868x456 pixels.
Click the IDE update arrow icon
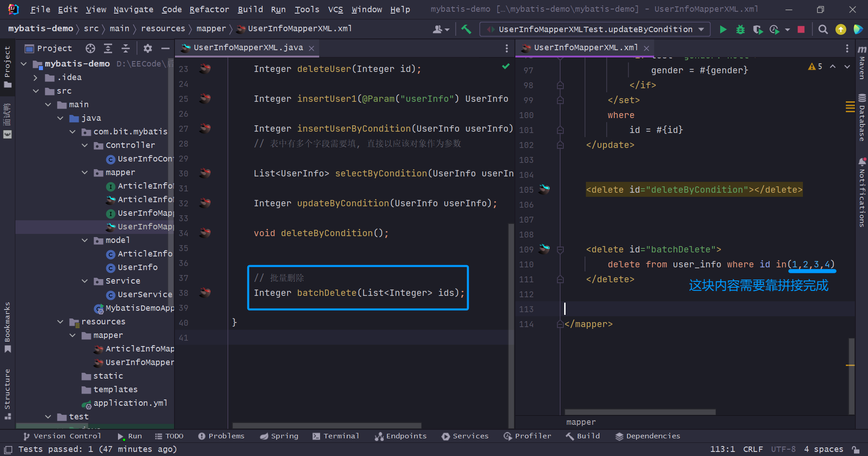click(x=840, y=29)
